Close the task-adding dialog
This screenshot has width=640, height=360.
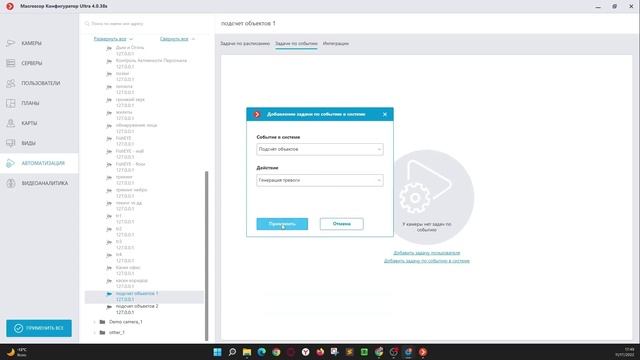click(x=385, y=114)
